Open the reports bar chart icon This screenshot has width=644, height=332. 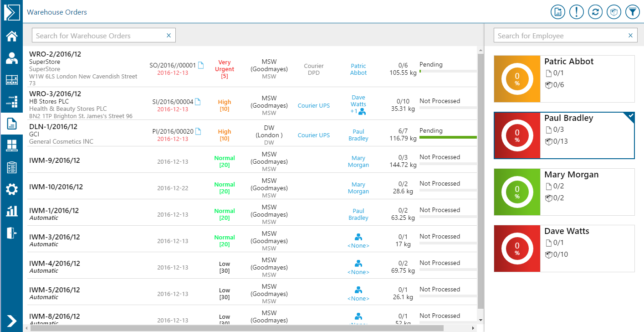11,211
